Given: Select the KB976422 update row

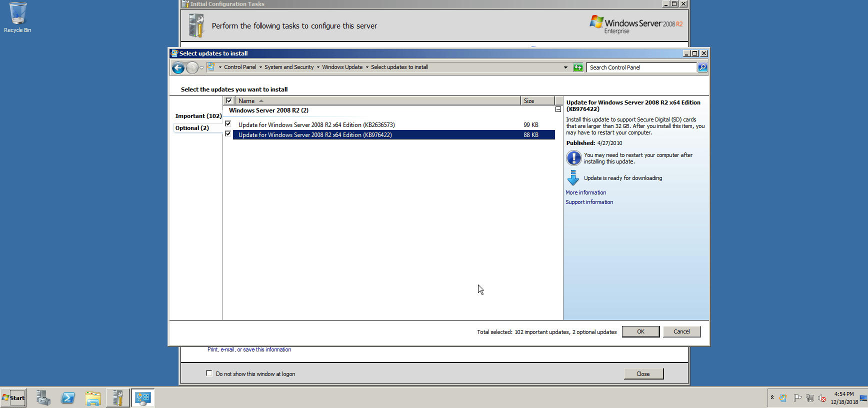Looking at the screenshot, I should pyautogui.click(x=393, y=135).
